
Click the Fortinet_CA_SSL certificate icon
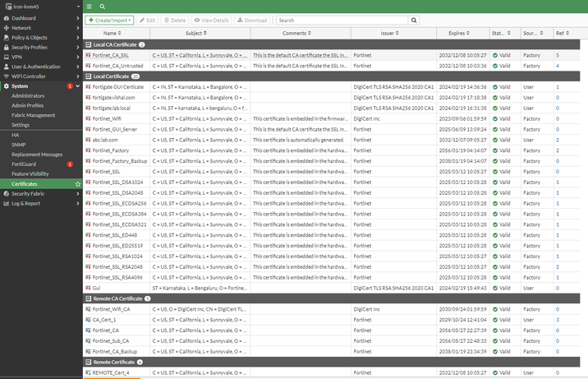[x=89, y=55]
